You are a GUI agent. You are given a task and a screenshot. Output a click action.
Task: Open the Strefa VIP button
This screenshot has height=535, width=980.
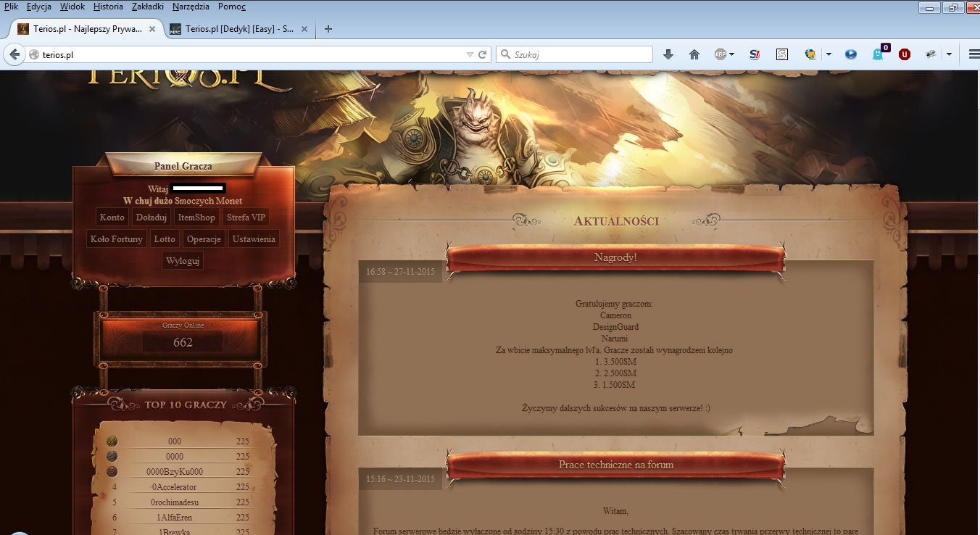tap(246, 217)
